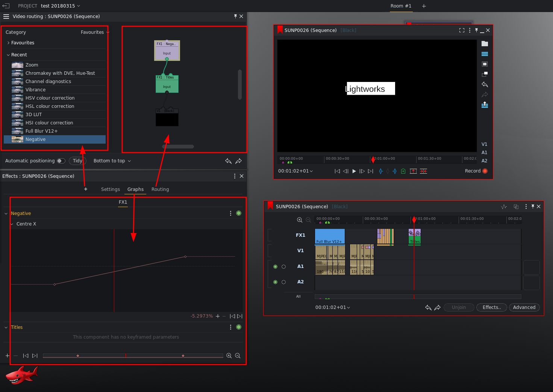The height and width of the screenshot is (392, 553).
Task: Click the timeline zoom-in magnifier
Action: click(x=300, y=220)
